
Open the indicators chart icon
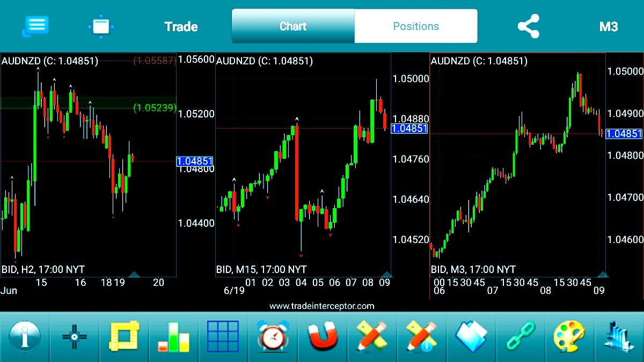pyautogui.click(x=619, y=337)
